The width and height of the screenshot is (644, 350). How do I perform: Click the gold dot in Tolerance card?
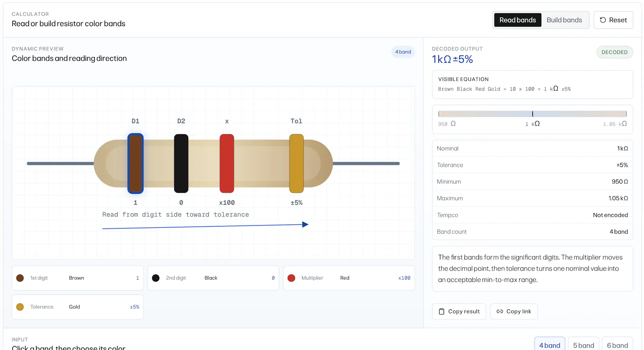pos(20,307)
